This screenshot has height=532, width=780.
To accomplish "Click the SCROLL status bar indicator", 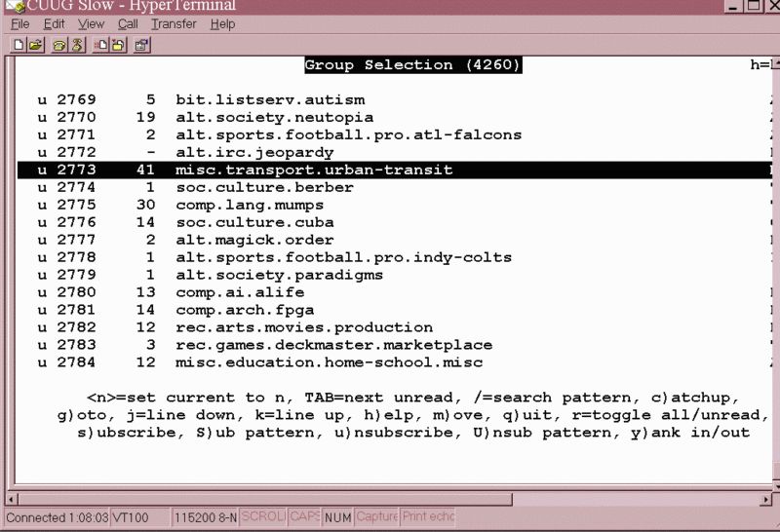I will coord(263,517).
